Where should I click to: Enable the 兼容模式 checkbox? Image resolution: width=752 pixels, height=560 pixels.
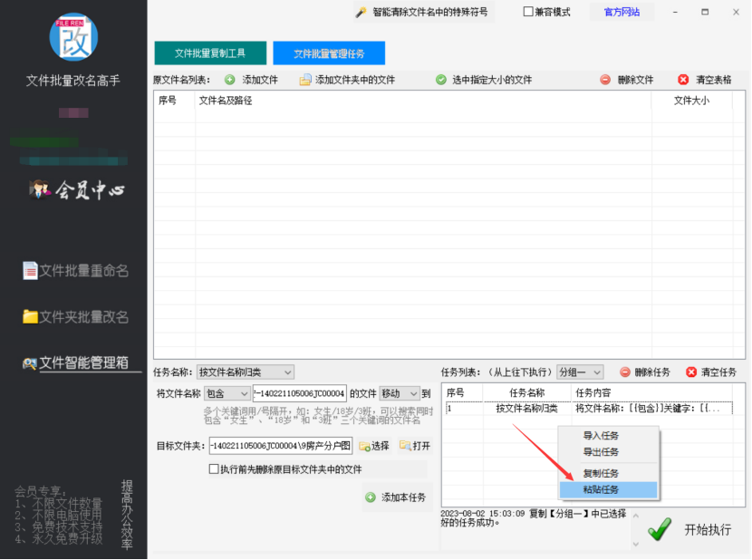(529, 12)
